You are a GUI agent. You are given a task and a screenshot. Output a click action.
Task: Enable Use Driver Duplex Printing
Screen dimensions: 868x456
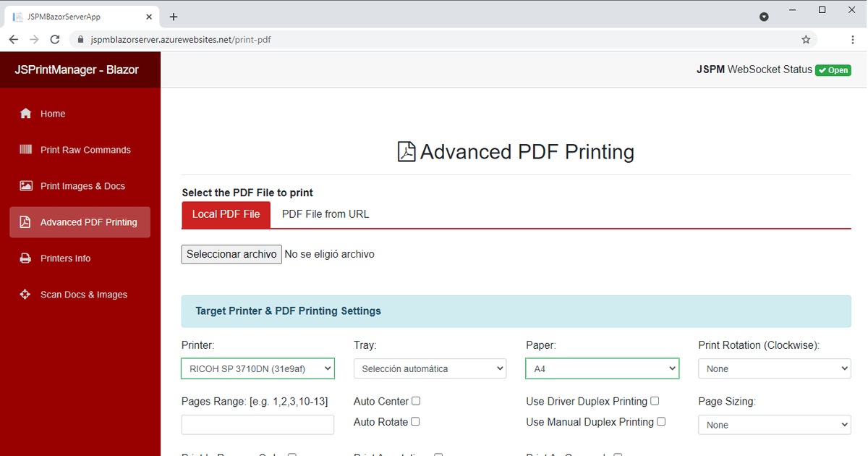[655, 400]
